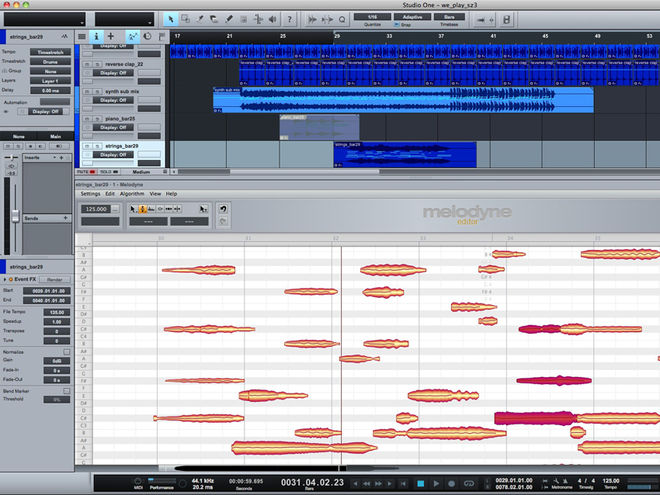Select the Bend tool in the top toolbar
660x495 pixels.
[258, 19]
